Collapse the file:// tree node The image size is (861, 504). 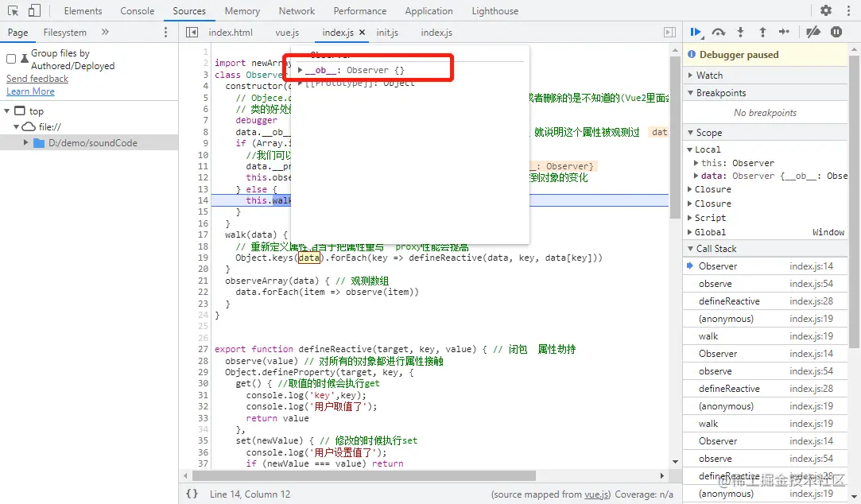(x=16, y=127)
